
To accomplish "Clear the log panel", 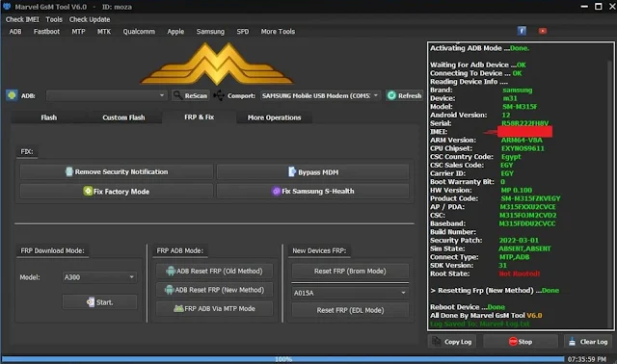I will pos(589,342).
